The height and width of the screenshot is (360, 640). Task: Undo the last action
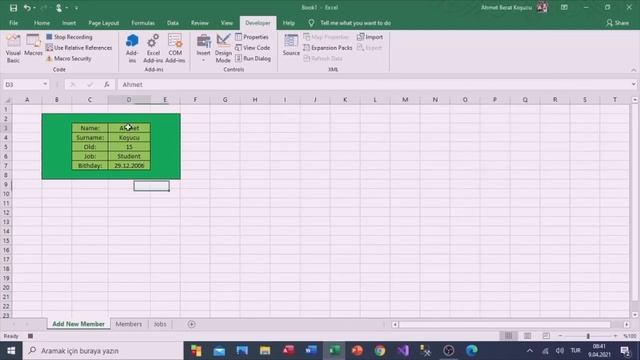27,7
